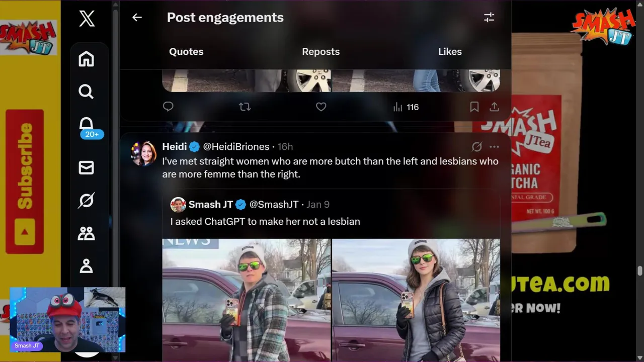Switch to the Reposts tab

[320, 52]
